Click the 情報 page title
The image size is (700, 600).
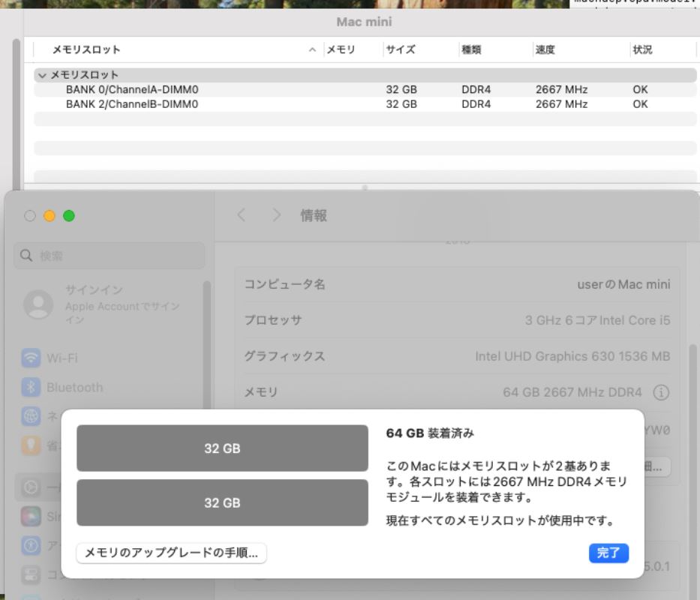pos(314,216)
